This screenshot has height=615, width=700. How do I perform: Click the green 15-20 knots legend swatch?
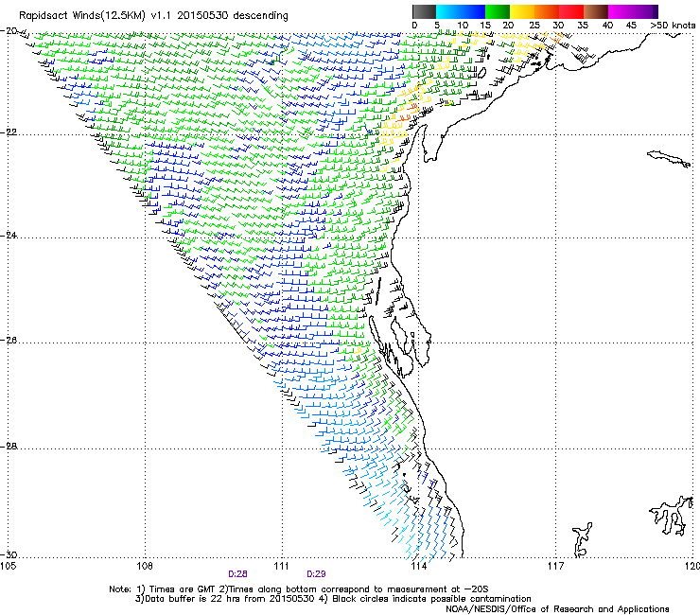pyautogui.click(x=498, y=11)
